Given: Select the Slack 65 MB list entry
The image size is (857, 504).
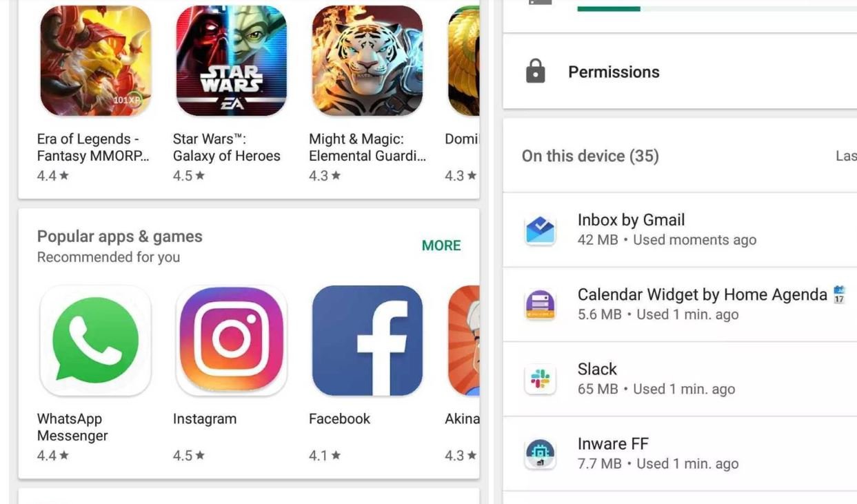Looking at the screenshot, I should pyautogui.click(x=680, y=379).
